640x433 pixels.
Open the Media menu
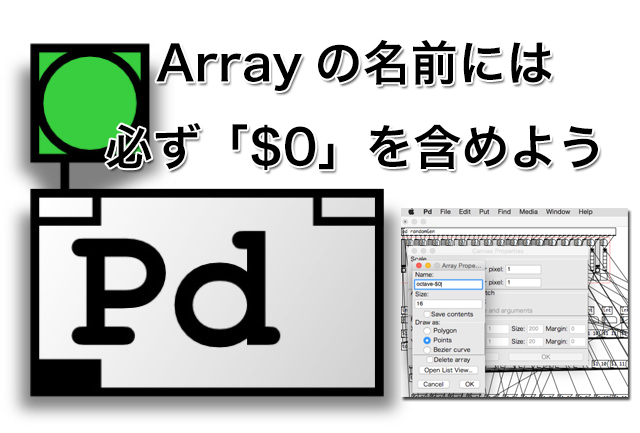point(528,211)
